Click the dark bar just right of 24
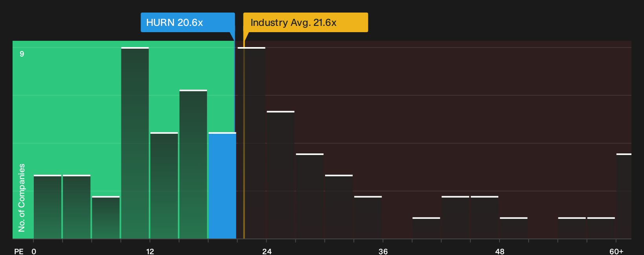 coord(280,175)
